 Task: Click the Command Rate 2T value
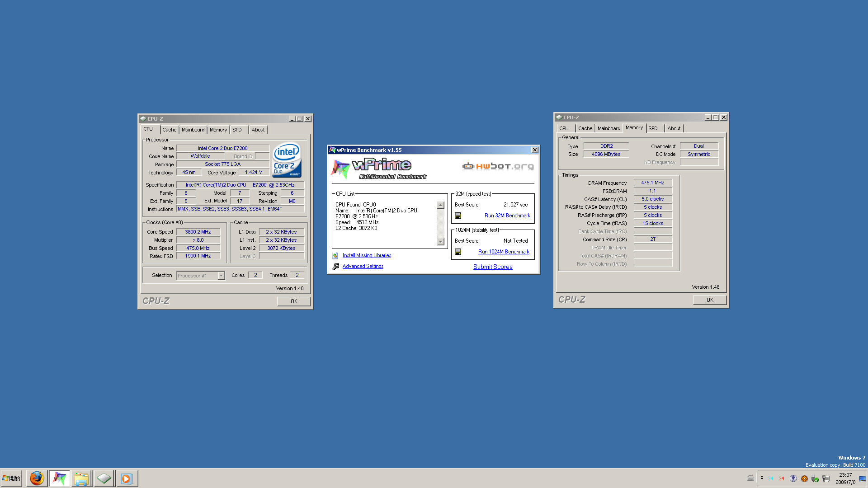[x=653, y=239]
